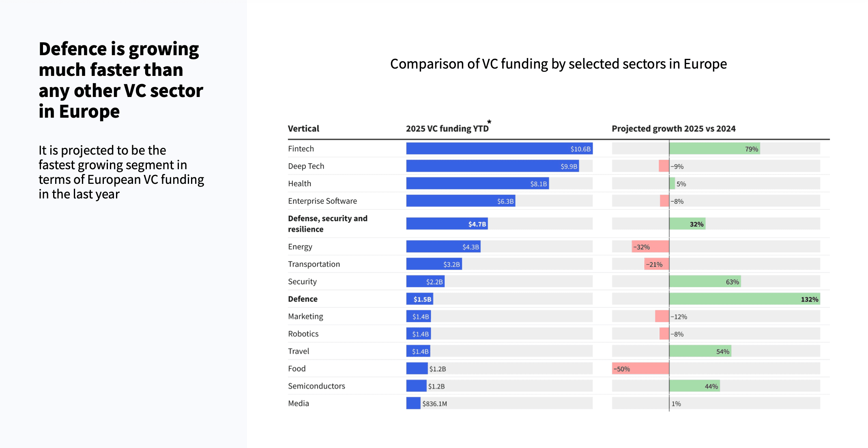The height and width of the screenshot is (448, 868).
Task: Click the Fintech $10.6B funding bar
Action: point(499,149)
